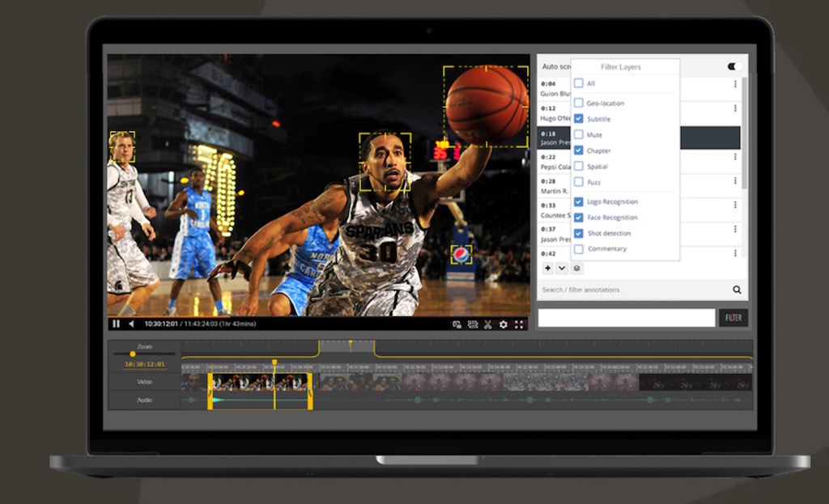Click the right yellow trim handle of the selected clip

pos(310,391)
